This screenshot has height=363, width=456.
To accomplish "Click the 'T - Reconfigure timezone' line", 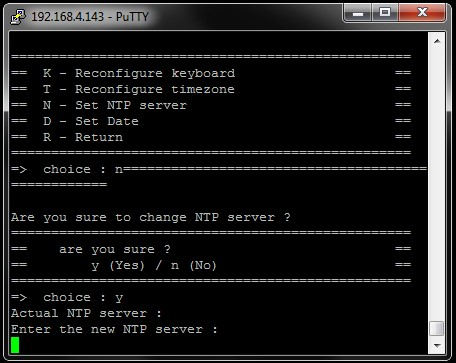I will (139, 89).
